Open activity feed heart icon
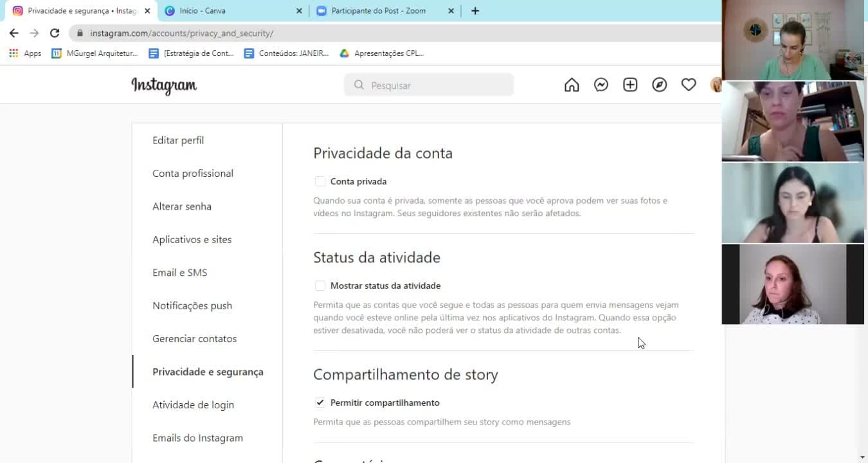The image size is (868, 463). coord(689,85)
